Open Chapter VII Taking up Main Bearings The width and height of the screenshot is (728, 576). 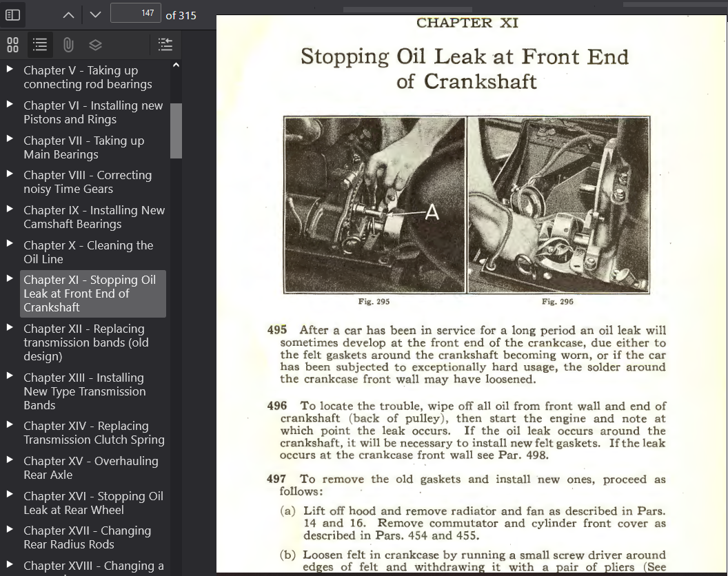(83, 147)
